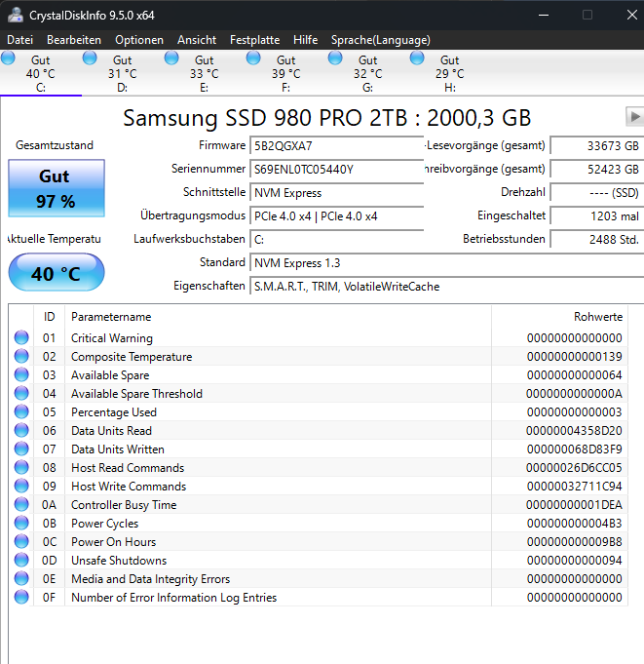
Task: Click the next disk arrow button
Action: pyautogui.click(x=634, y=116)
